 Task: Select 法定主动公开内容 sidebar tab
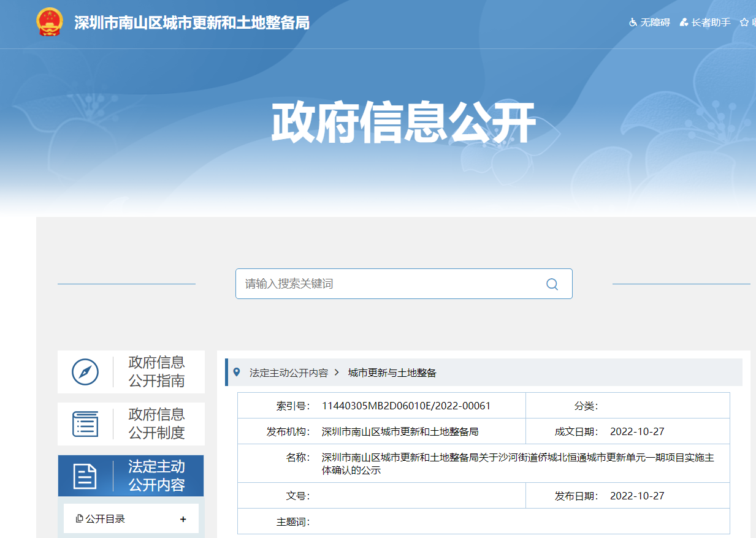click(156, 475)
